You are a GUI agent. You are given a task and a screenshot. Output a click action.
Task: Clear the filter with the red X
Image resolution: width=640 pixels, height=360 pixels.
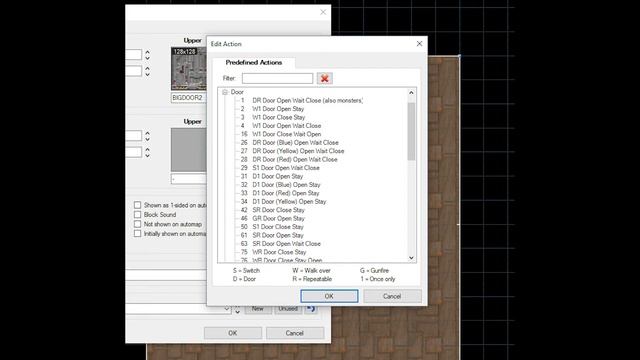(x=324, y=78)
